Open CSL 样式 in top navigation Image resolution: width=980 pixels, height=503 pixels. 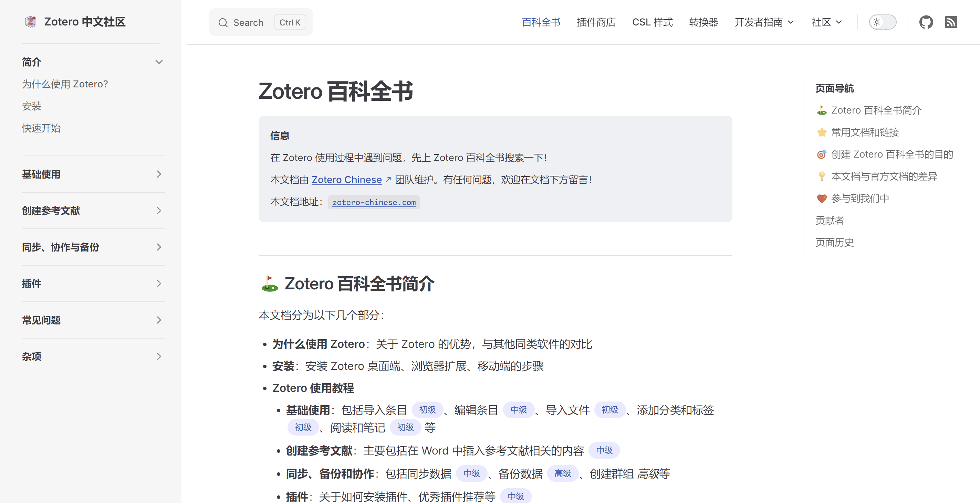tap(653, 22)
